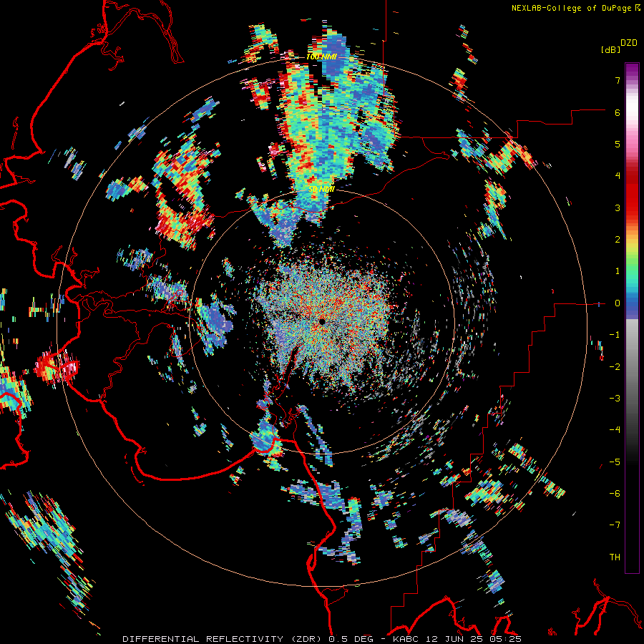
Task: Click the 0 value on color scale
Action: point(618,303)
